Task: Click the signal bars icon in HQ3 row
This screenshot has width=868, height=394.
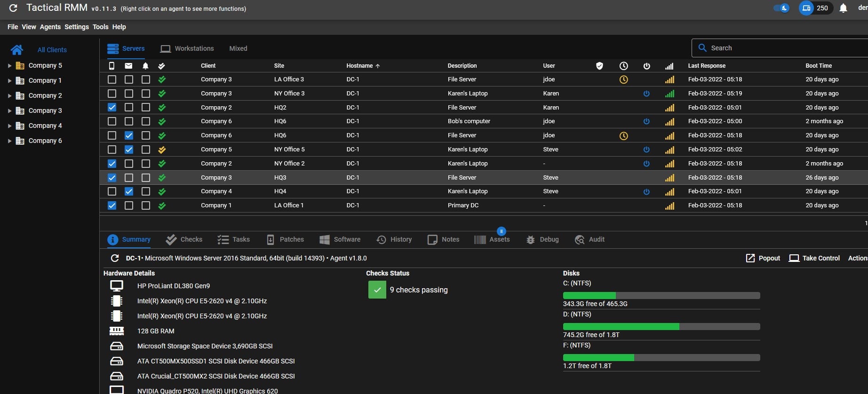Action: click(x=669, y=178)
